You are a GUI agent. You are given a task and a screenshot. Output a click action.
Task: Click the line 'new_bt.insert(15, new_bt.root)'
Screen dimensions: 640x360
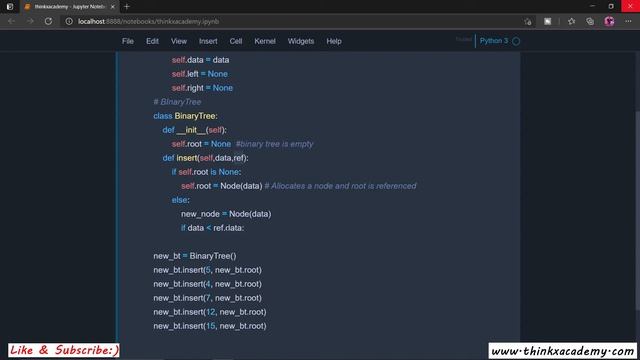click(210, 326)
